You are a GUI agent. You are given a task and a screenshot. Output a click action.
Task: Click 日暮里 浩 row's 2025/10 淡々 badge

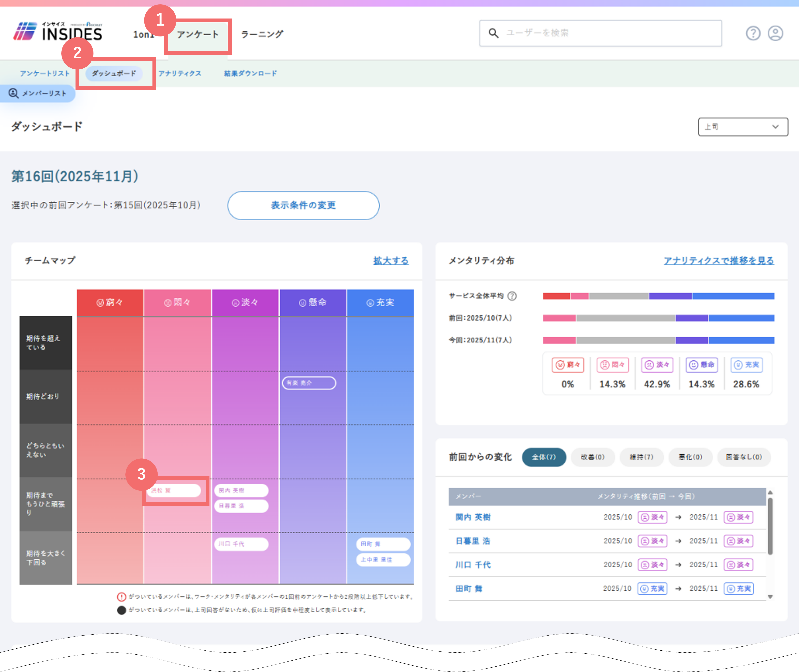coord(652,541)
